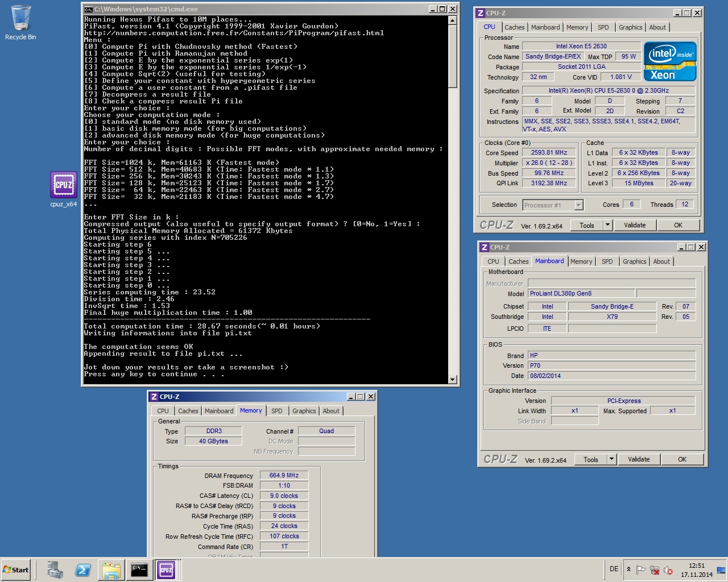Select the cpuz_x64 desktop shortcut
Viewport: 728px width, 582px height.
(x=63, y=189)
